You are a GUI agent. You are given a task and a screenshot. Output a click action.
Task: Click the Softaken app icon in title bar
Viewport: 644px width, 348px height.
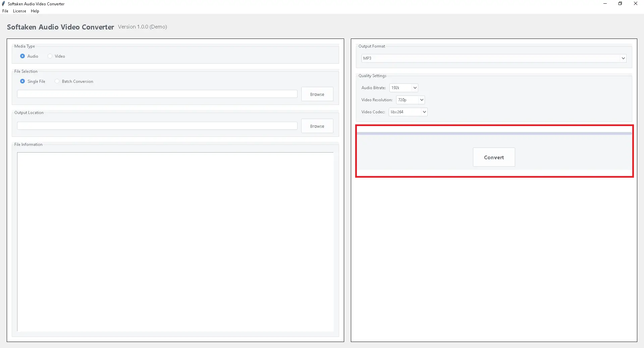click(3, 4)
